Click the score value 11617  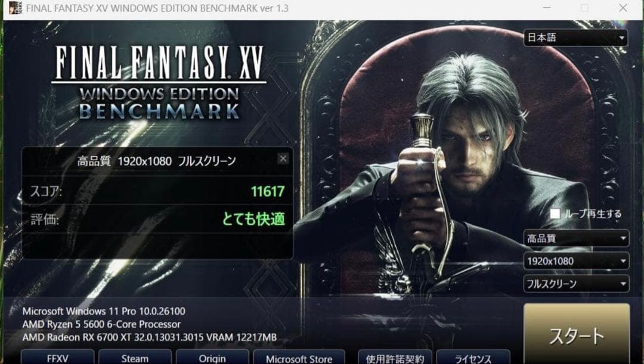click(x=268, y=192)
